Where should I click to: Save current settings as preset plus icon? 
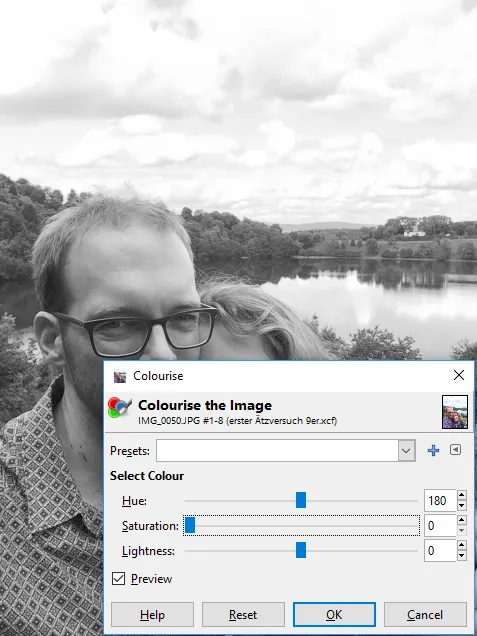pyautogui.click(x=433, y=450)
